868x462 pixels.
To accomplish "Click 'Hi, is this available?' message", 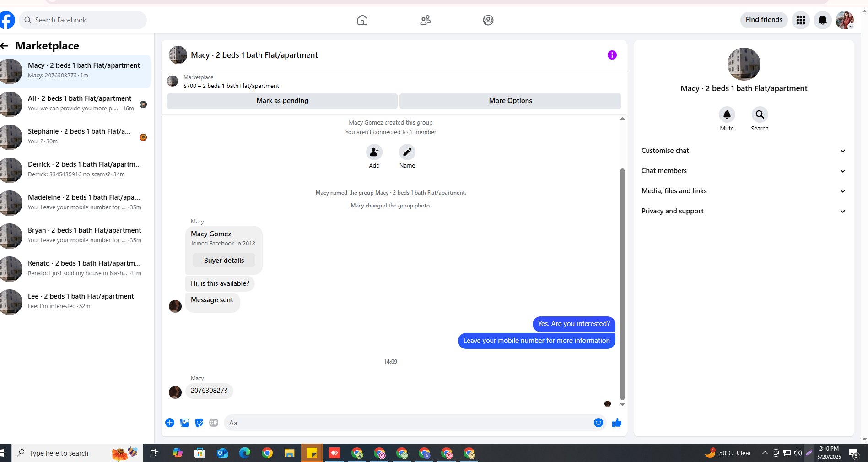I will [220, 283].
